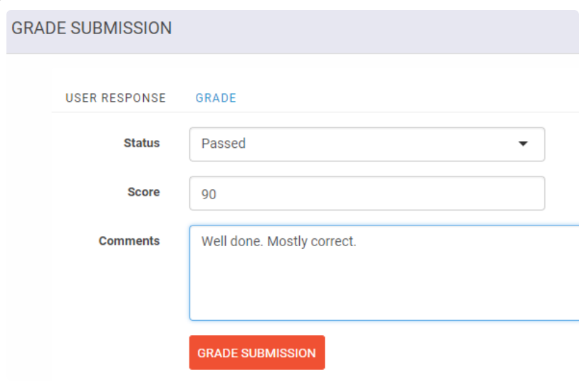The width and height of the screenshot is (584, 392).
Task: Click the Grade Submission page header title
Action: 92,28
